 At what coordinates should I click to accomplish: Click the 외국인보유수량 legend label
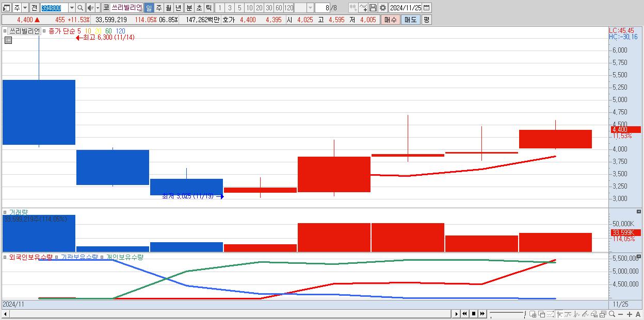pyautogui.click(x=31, y=257)
